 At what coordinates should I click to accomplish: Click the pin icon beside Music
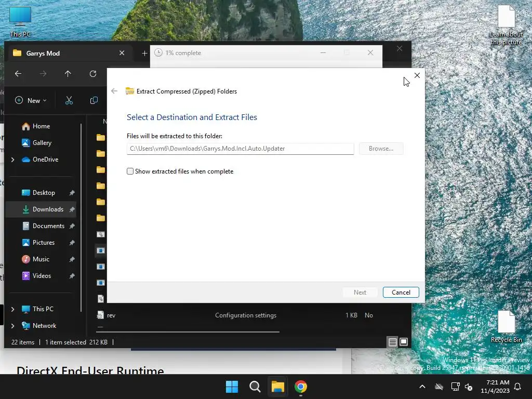(x=72, y=259)
